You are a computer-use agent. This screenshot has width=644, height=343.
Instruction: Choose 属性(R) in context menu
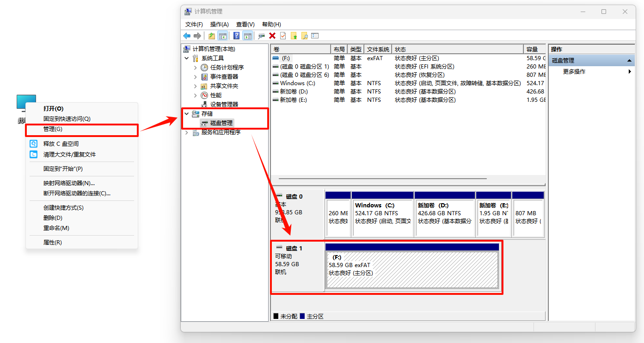click(x=52, y=243)
